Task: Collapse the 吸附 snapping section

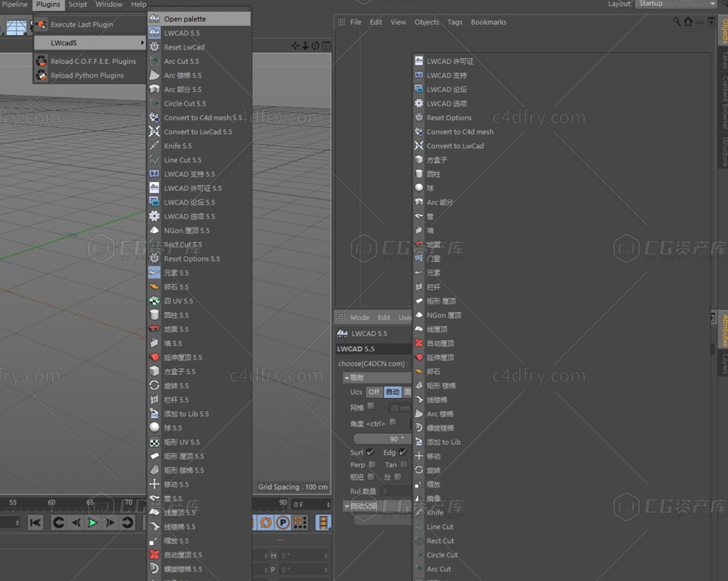Action: [x=347, y=378]
